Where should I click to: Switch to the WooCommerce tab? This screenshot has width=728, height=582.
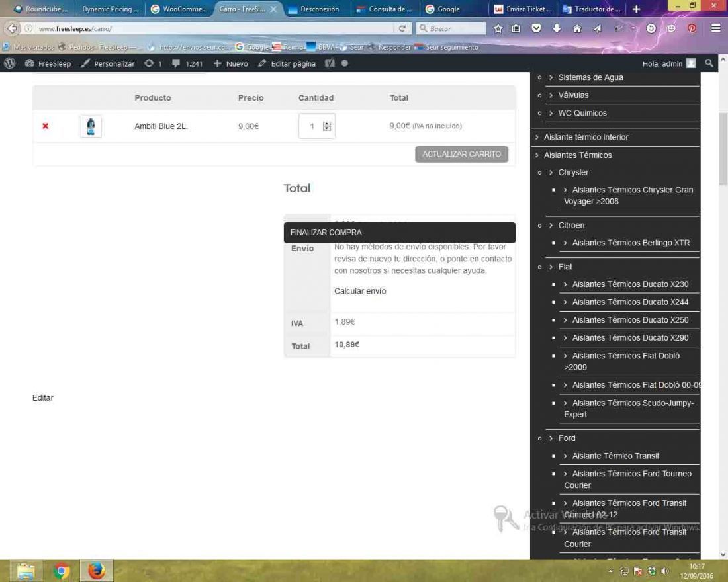click(x=179, y=9)
